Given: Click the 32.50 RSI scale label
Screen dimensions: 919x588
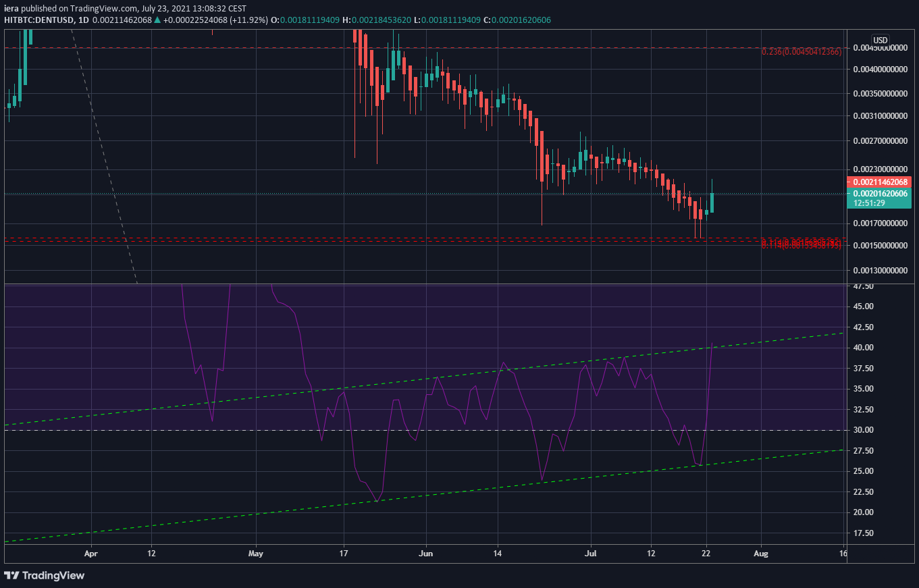Looking at the screenshot, I should coord(863,410).
